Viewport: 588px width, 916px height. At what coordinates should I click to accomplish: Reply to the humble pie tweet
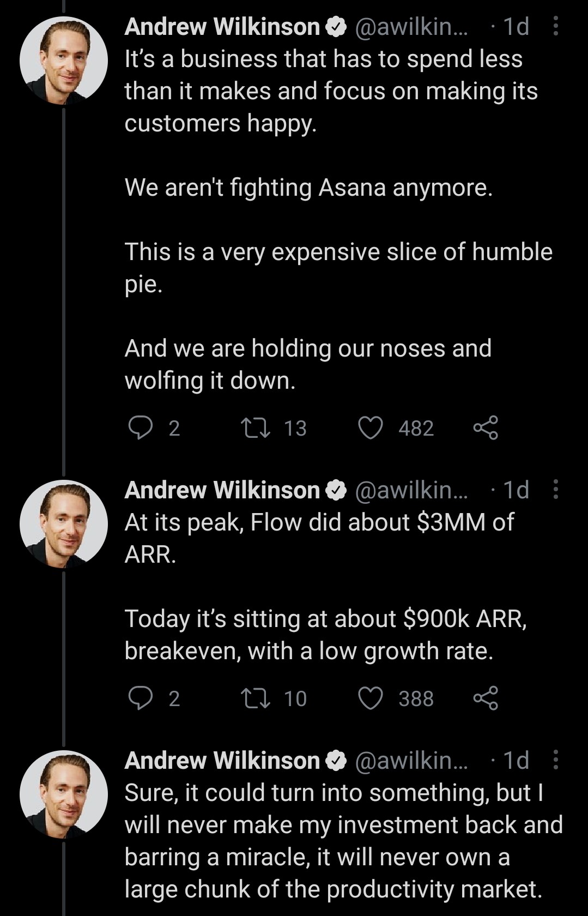[140, 428]
